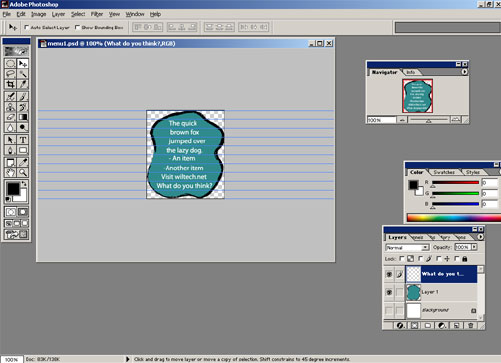This screenshot has width=501, height=363.
Task: Reset default colors in toolbox
Action: point(8,199)
